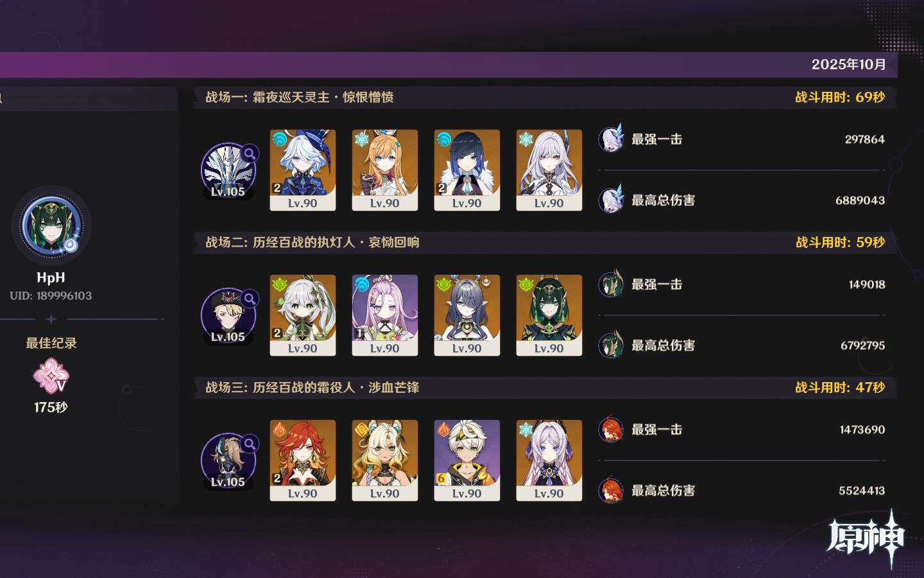924x578 pixels.
Task: Choose the constellation 6 character in battlefield three
Action: click(467, 460)
